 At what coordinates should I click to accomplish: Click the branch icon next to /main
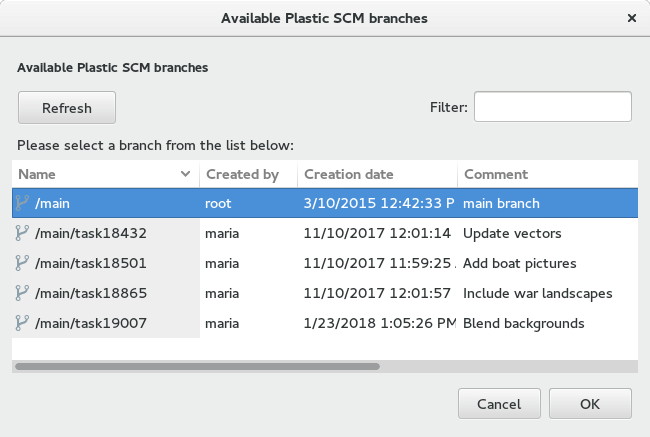pos(22,203)
